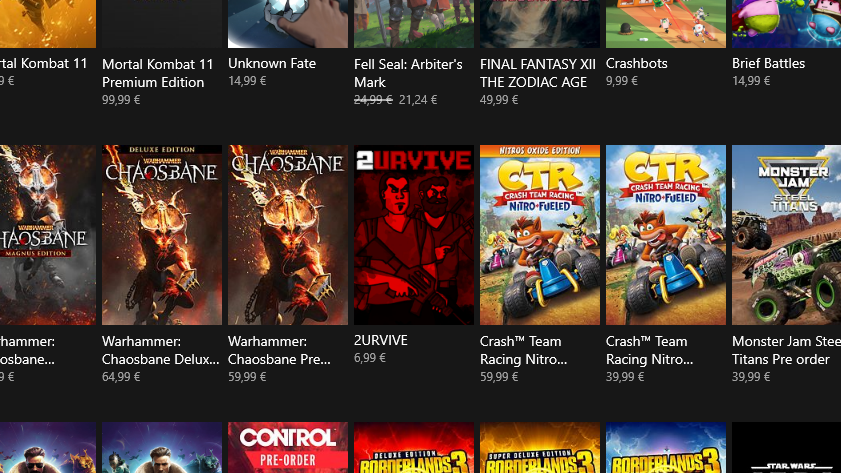Click the Mortal Kombat 11 Premium Edition title
The image size is (841, 473).
pos(158,73)
